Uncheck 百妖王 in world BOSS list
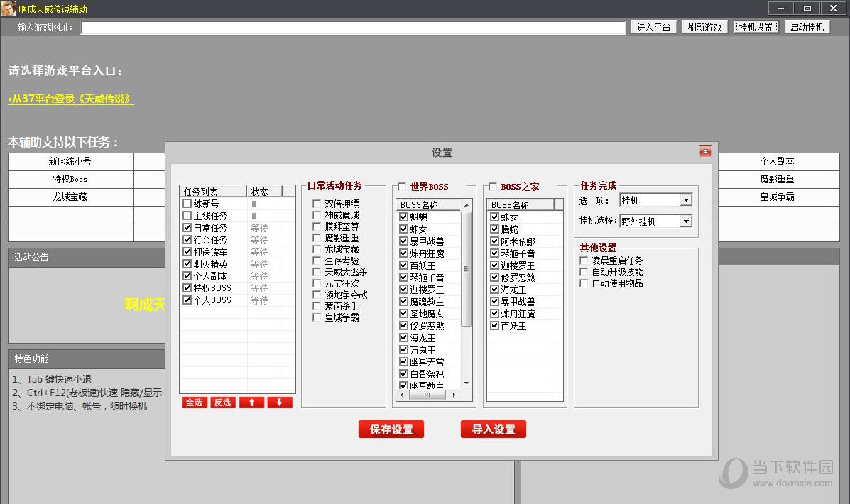Viewport: 850px width, 504px height. point(403,265)
